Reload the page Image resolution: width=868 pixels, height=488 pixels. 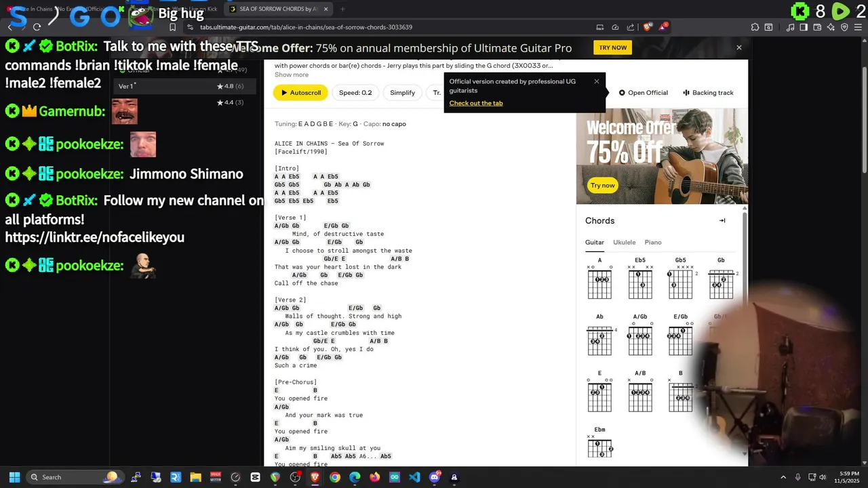37,27
